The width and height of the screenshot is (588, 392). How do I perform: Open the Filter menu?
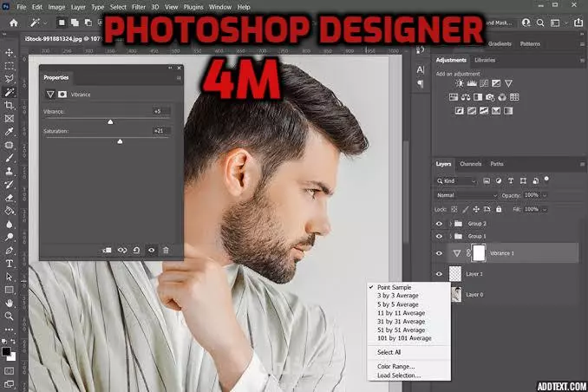pyautogui.click(x=139, y=7)
